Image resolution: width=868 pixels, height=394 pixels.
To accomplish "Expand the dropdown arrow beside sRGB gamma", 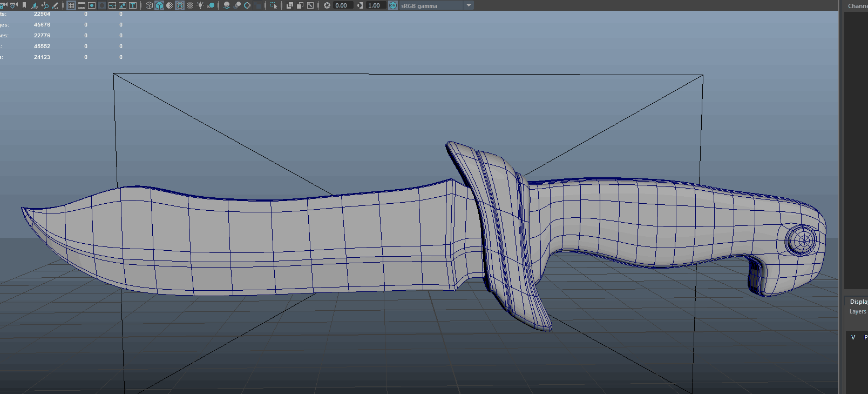I will tap(469, 5).
